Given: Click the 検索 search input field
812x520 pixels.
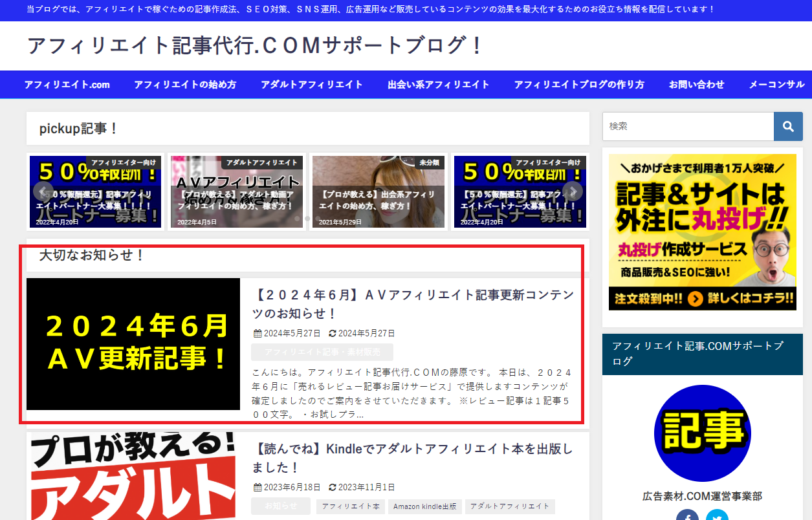Looking at the screenshot, I should [688, 126].
